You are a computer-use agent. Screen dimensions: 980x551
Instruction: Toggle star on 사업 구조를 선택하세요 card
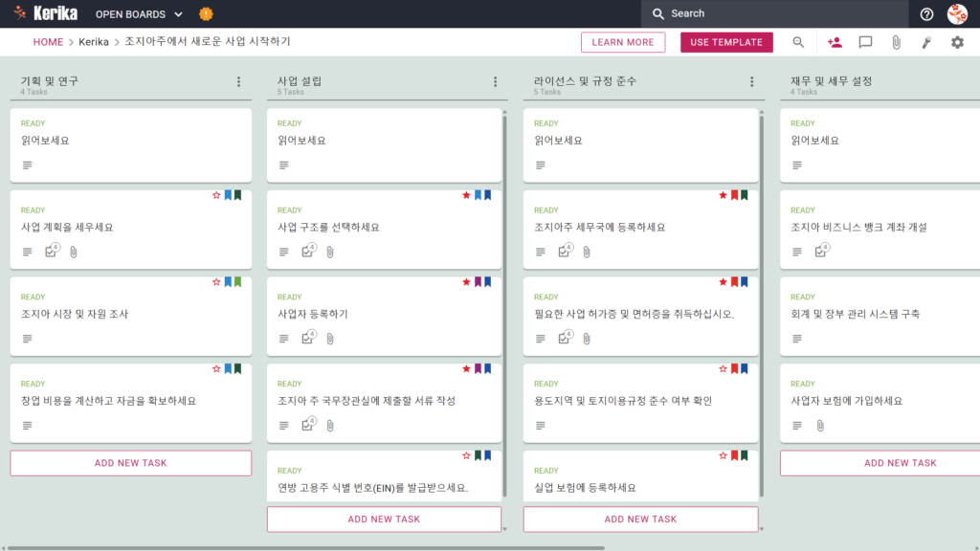(x=466, y=195)
